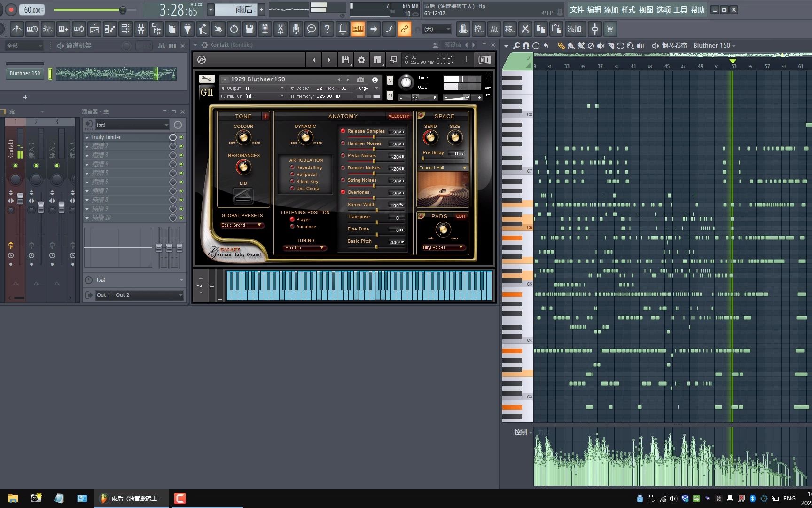Select the piano roll delete tool
Viewport: 812px width, 508px height.
coord(591,46)
